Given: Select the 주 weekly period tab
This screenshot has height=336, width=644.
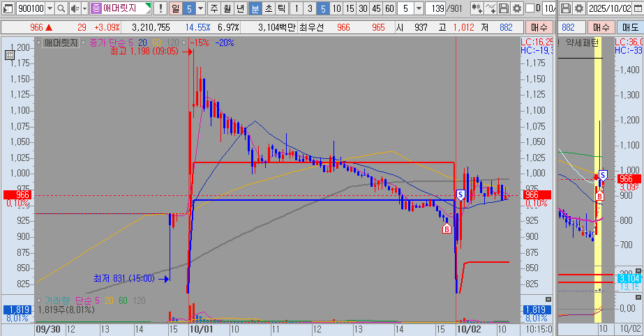Looking at the screenshot, I should pos(214,8).
